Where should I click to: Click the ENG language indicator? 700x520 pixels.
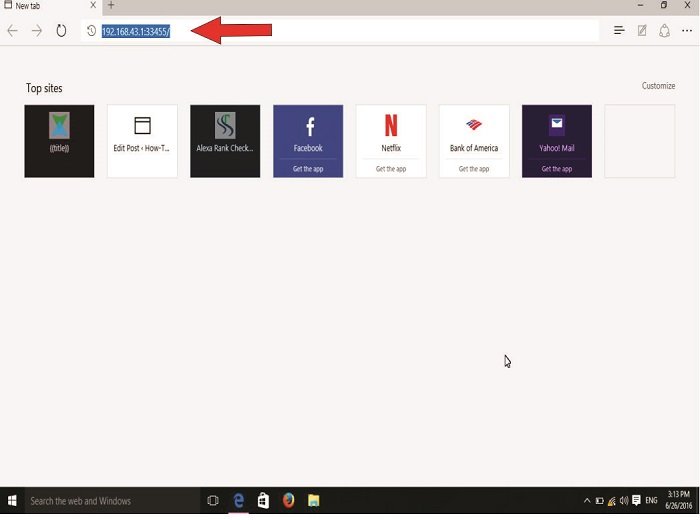pos(651,500)
